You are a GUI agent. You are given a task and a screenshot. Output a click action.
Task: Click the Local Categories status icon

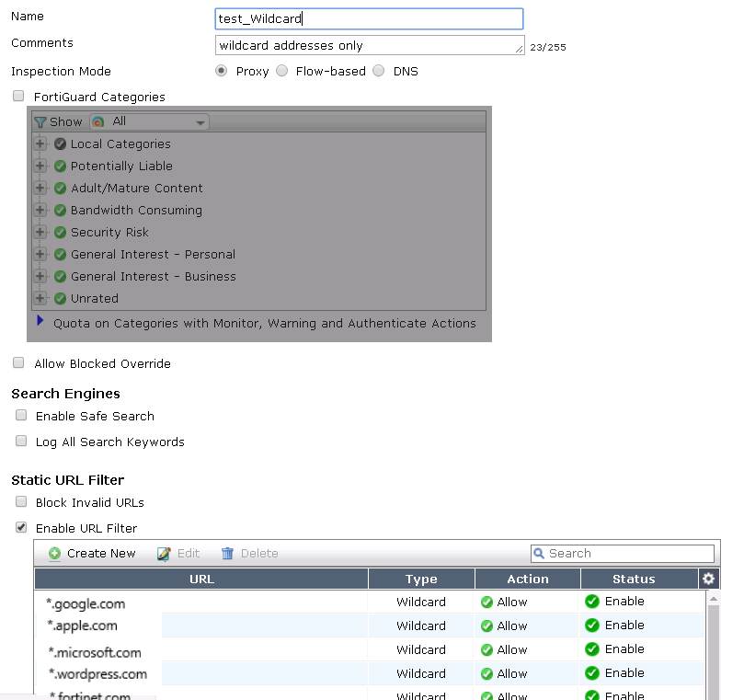pos(61,144)
